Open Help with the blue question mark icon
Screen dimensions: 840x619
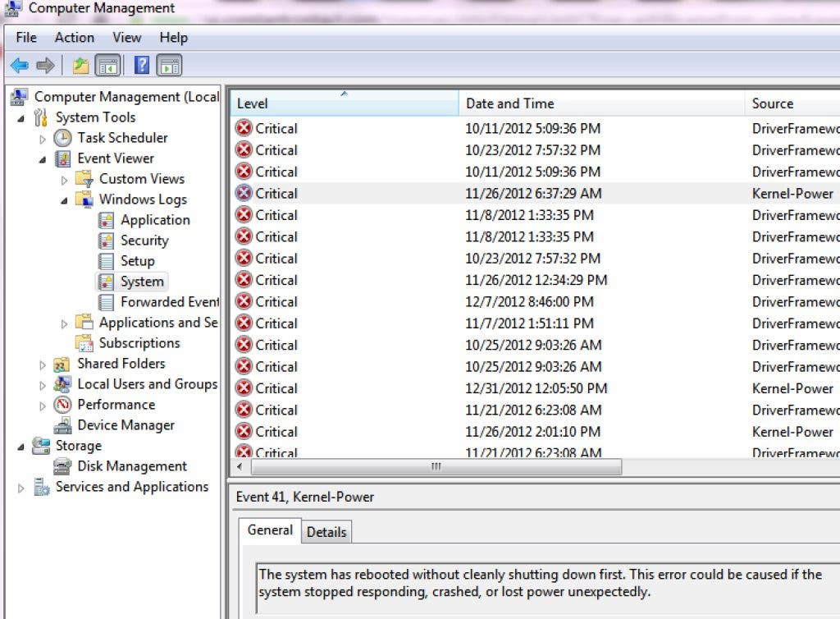coord(141,66)
